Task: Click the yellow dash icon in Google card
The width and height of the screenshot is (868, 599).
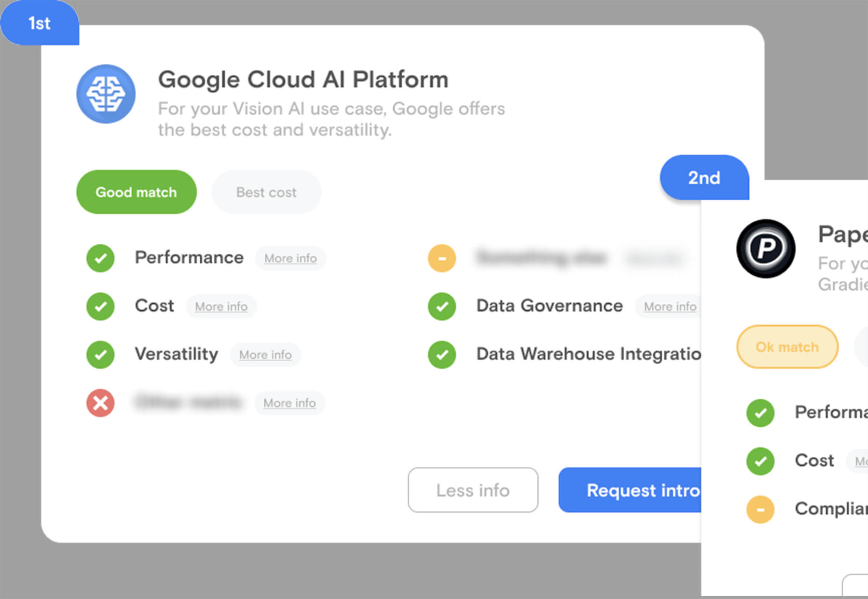Action: (x=442, y=258)
